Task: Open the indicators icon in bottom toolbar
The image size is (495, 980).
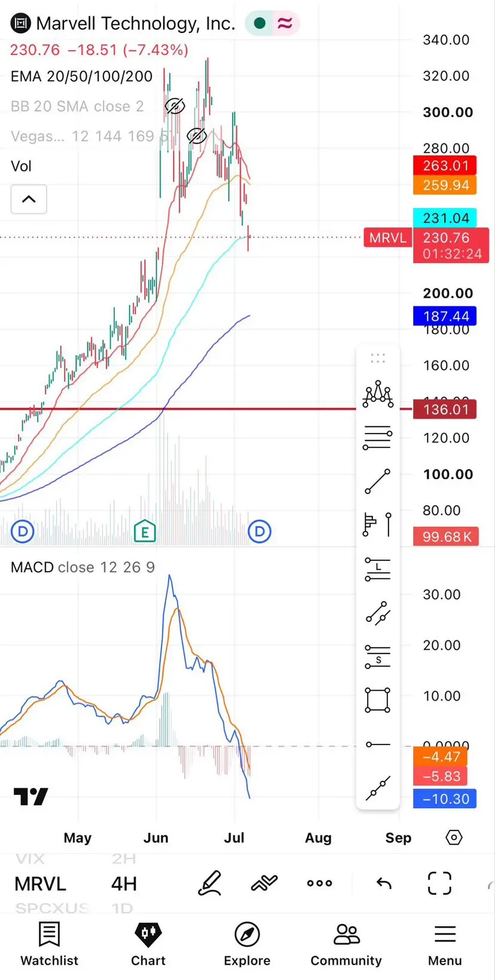Action: pos(264,883)
